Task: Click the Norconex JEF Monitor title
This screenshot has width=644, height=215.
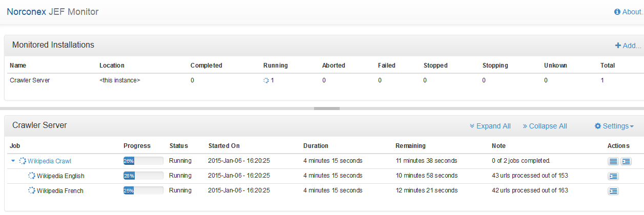Action: [53, 12]
